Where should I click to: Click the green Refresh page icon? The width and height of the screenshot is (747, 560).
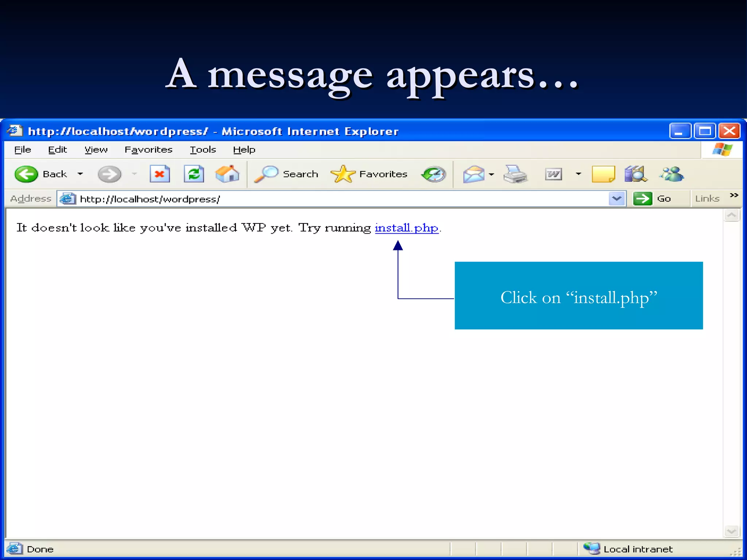coord(194,174)
